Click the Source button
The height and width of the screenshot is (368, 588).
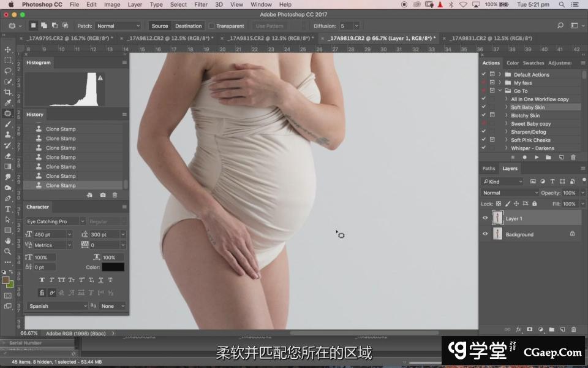[160, 26]
